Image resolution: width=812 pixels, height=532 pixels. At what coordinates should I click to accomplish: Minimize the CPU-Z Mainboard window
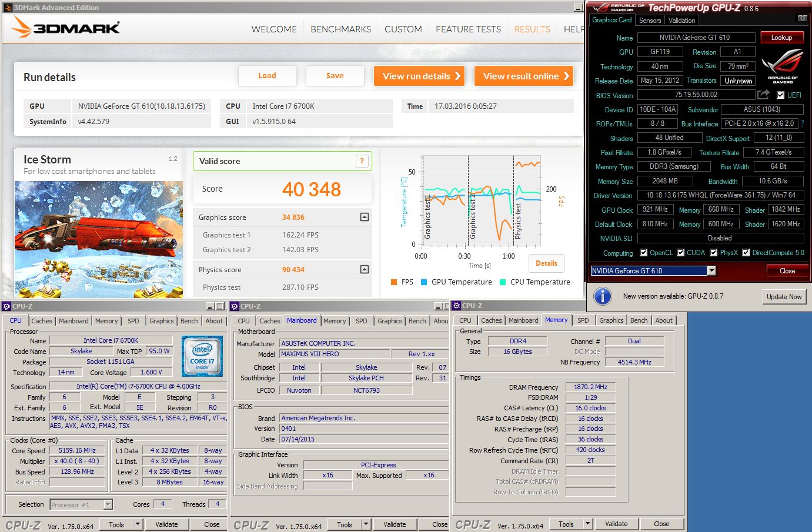click(438, 306)
